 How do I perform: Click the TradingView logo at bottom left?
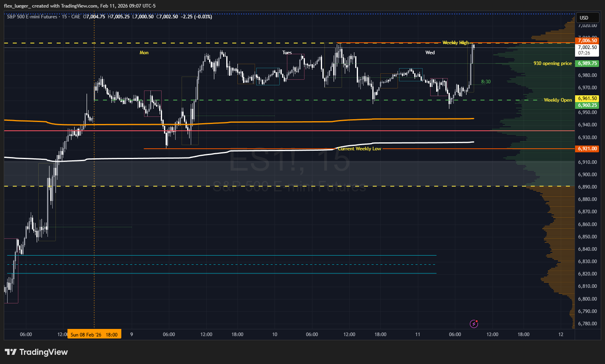pyautogui.click(x=36, y=352)
